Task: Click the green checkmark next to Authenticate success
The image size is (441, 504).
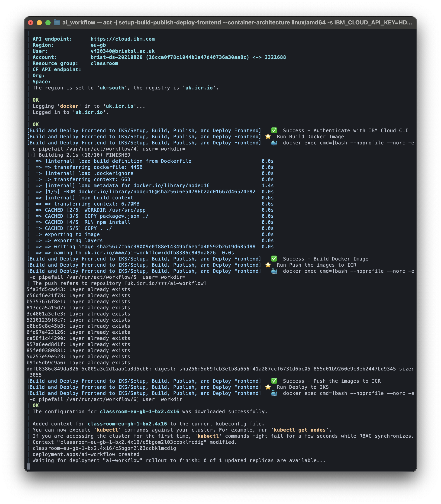Action: pos(274,130)
